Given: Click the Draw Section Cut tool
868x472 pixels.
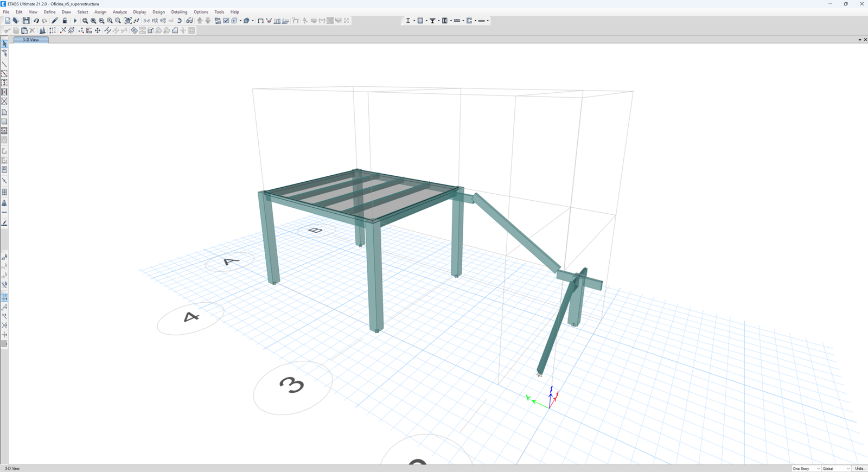Looking at the screenshot, I should [x=4, y=223].
